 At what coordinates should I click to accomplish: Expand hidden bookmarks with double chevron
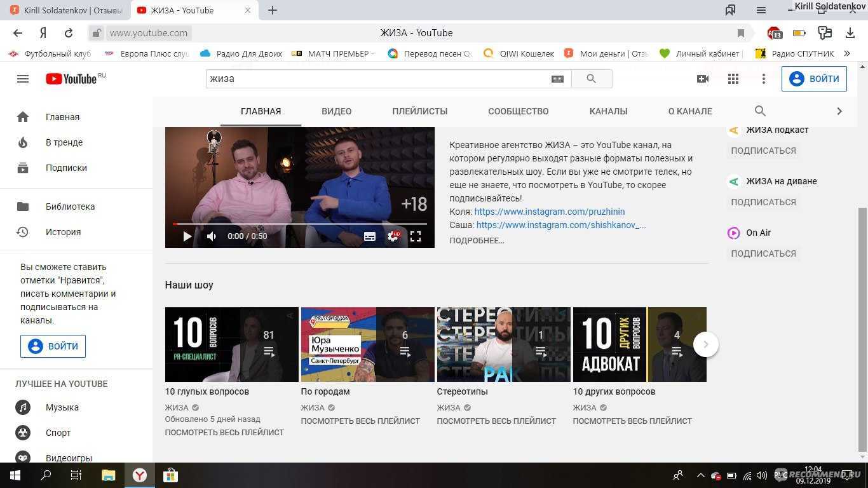coord(847,54)
